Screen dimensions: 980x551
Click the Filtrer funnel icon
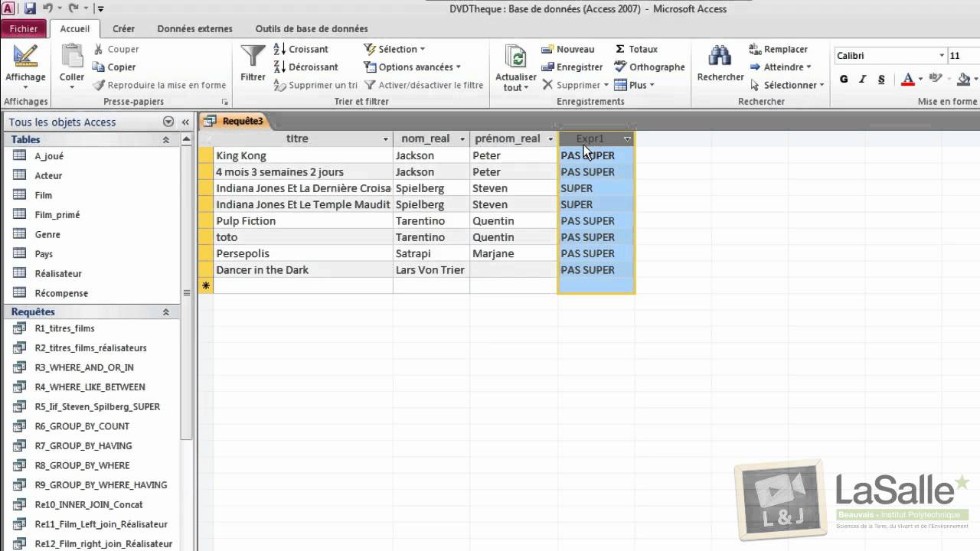(253, 57)
